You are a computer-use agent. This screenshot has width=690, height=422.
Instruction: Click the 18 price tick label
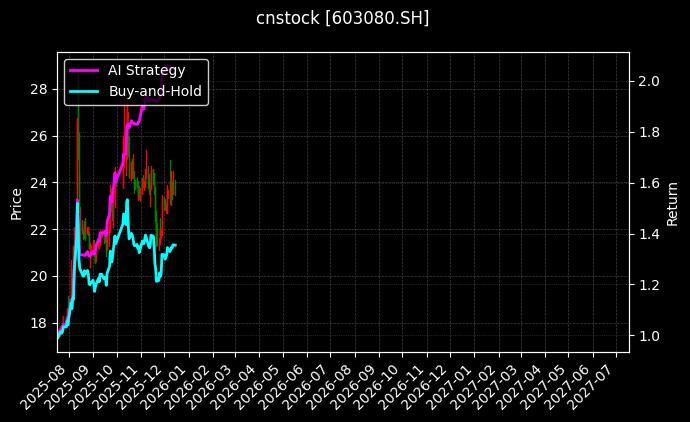(39, 323)
